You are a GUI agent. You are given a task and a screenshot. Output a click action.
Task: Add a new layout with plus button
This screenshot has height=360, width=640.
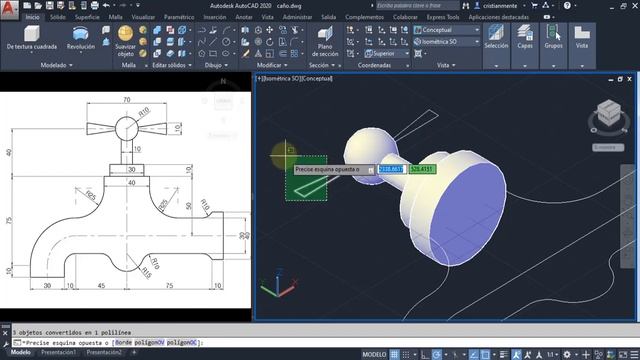(x=134, y=352)
